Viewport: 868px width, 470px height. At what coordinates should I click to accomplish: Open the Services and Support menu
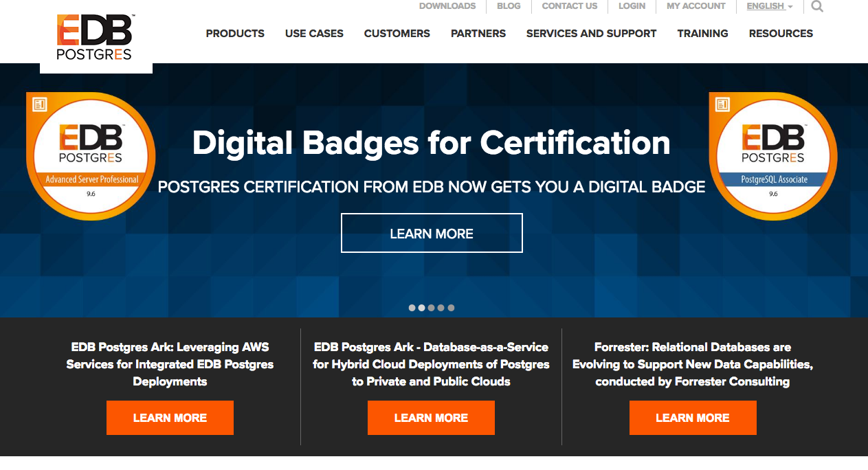click(591, 33)
